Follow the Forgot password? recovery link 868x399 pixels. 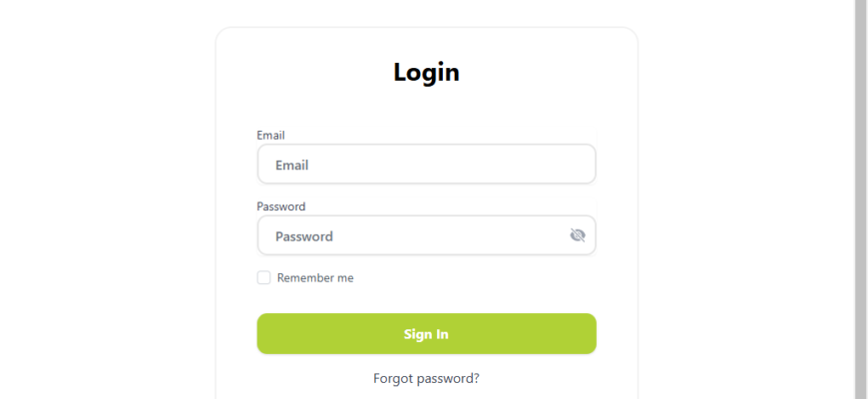pos(426,378)
